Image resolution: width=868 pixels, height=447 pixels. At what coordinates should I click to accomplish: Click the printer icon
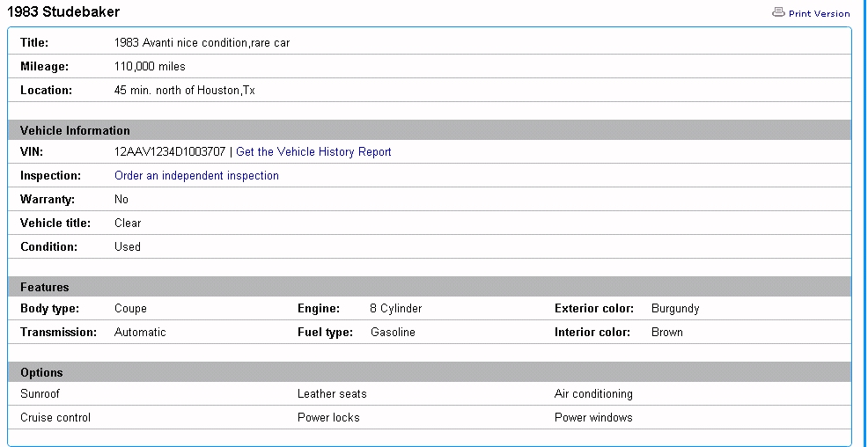pos(777,12)
